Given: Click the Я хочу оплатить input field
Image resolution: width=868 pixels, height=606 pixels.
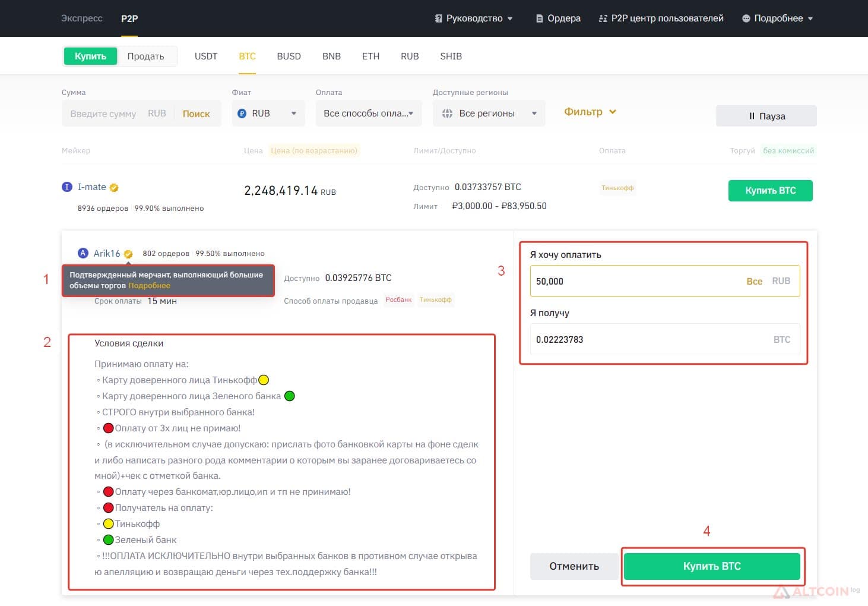Looking at the screenshot, I should 665,281.
